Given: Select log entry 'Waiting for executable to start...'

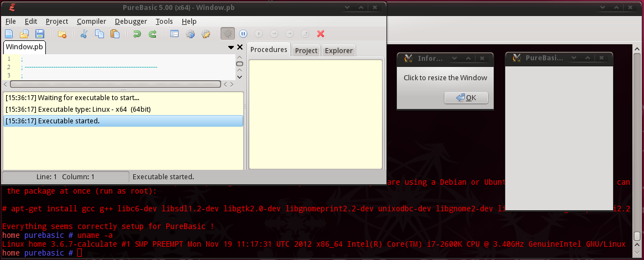Looking at the screenshot, I should coord(123,98).
